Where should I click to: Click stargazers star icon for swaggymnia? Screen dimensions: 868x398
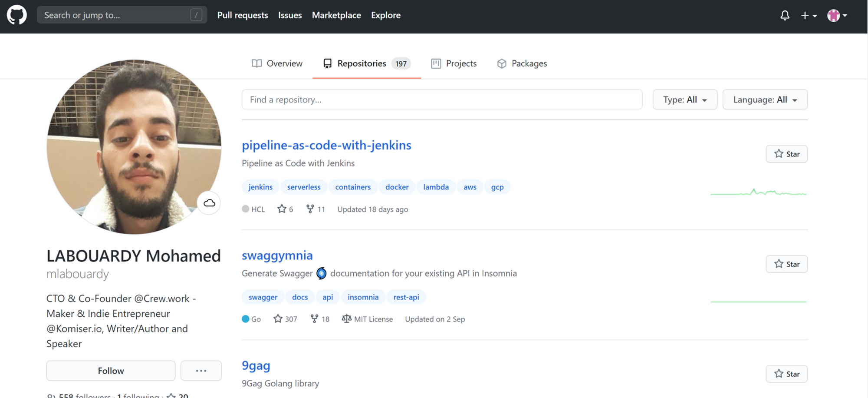pos(278,319)
